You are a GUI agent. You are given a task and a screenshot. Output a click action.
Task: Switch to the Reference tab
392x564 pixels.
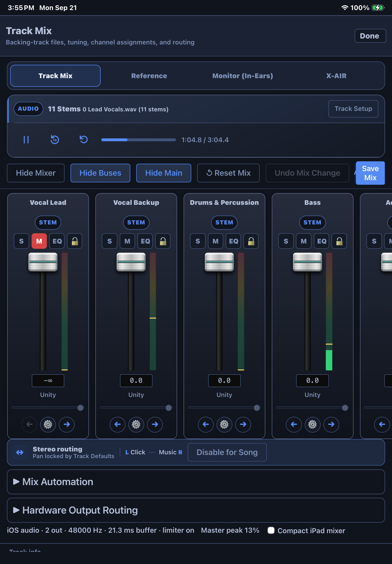click(149, 76)
